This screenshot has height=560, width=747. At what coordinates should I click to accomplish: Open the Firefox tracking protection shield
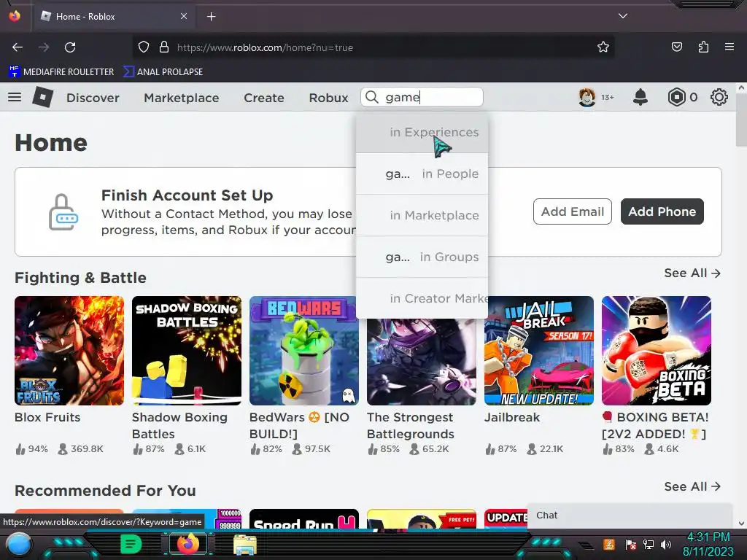click(x=144, y=47)
